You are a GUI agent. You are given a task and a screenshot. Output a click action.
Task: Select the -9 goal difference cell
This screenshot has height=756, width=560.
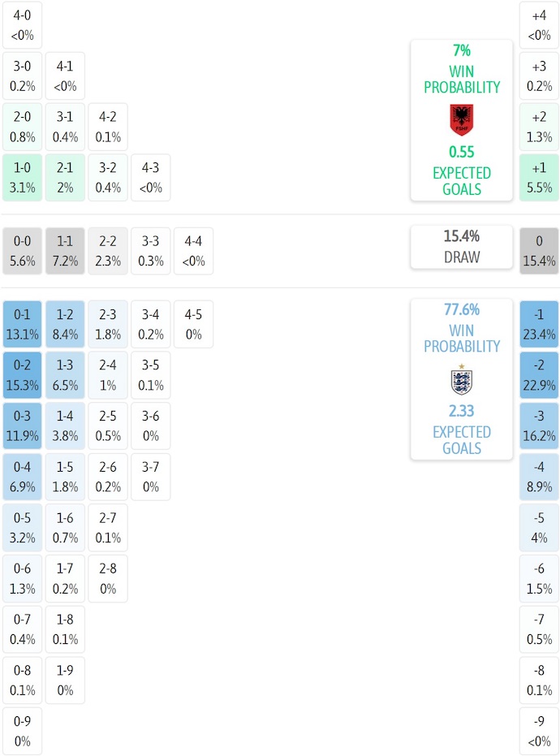[x=539, y=731]
